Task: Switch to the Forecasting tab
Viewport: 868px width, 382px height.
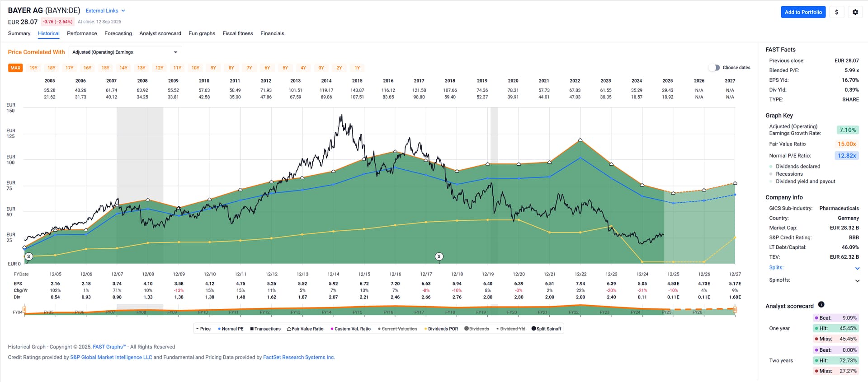Action: click(x=118, y=33)
